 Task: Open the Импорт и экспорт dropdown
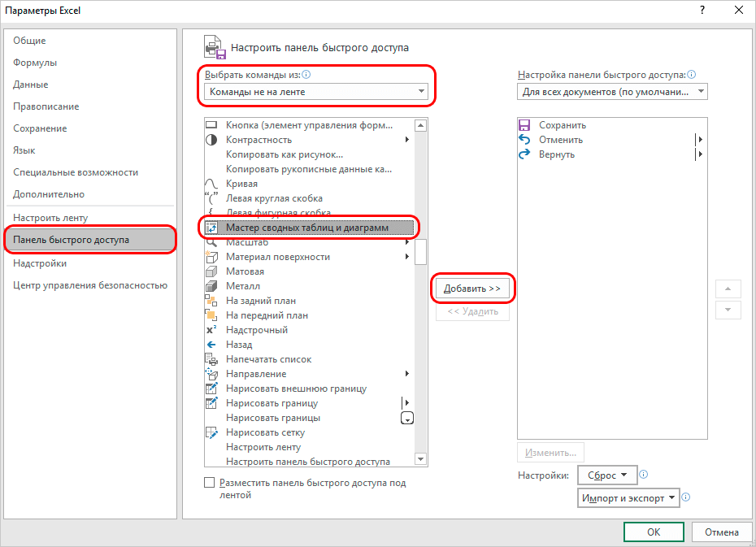click(x=628, y=498)
